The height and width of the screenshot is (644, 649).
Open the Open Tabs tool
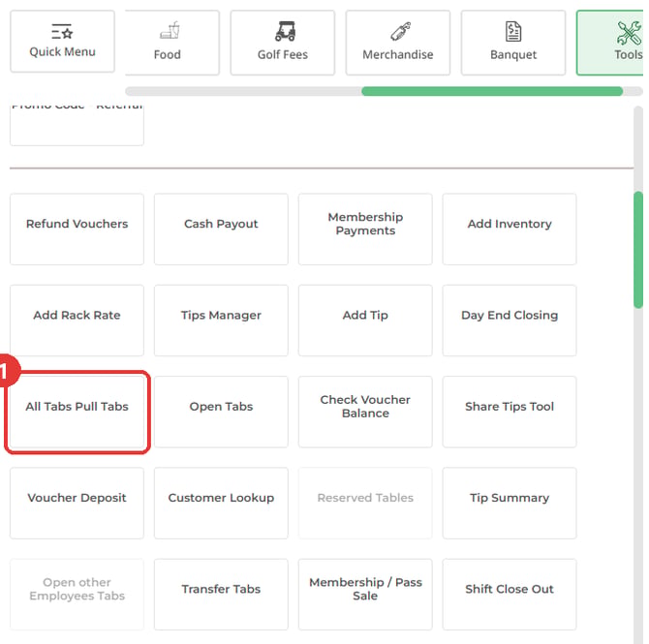click(221, 412)
